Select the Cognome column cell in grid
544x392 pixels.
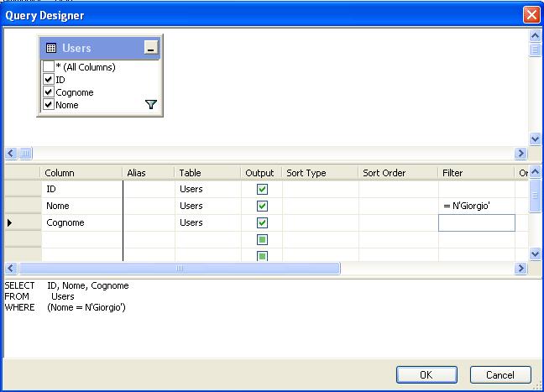pos(82,222)
